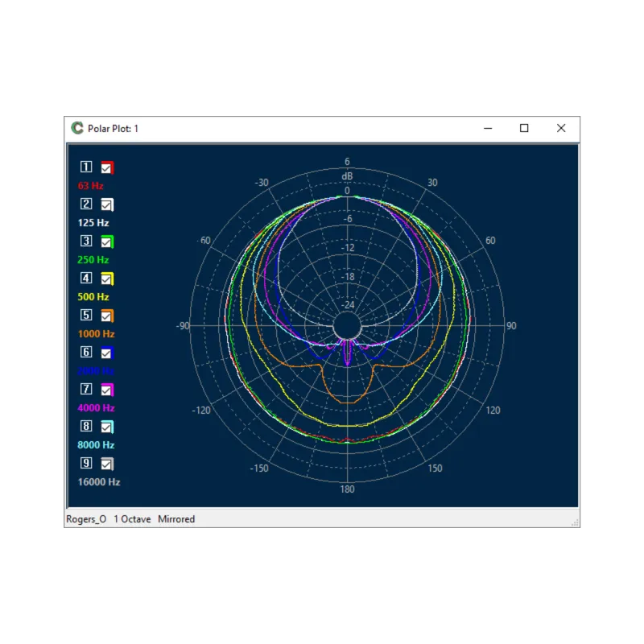Screen dimensions: 644x644
Task: Minimize the Polar Plot window
Action: tap(488, 128)
